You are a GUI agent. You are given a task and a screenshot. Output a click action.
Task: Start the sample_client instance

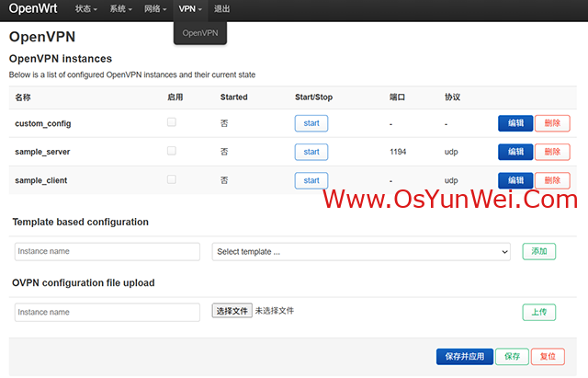pos(311,180)
